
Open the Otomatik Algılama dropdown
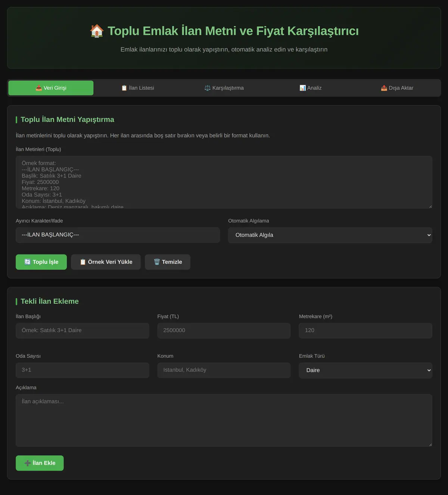tap(330, 235)
